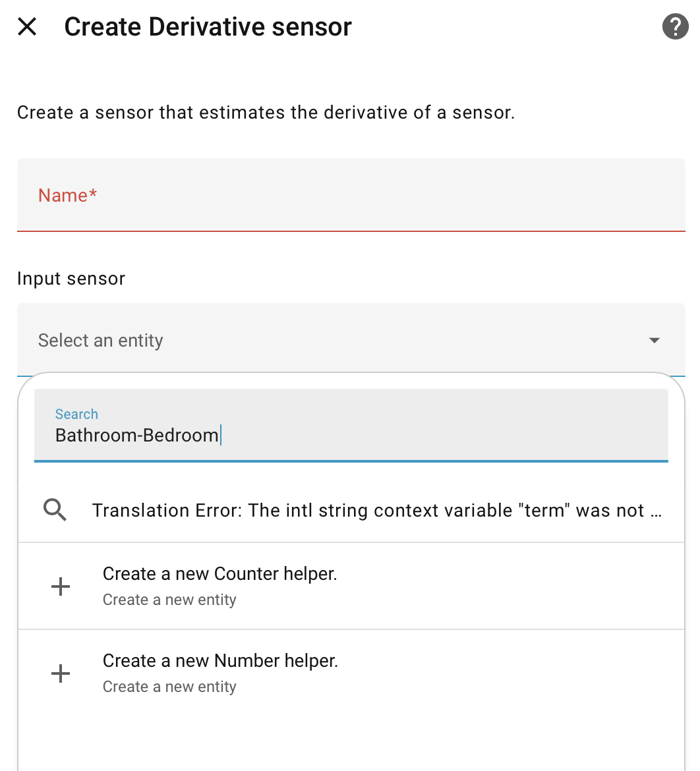Open the help question mark icon
This screenshot has height=771, width=700.
674,27
